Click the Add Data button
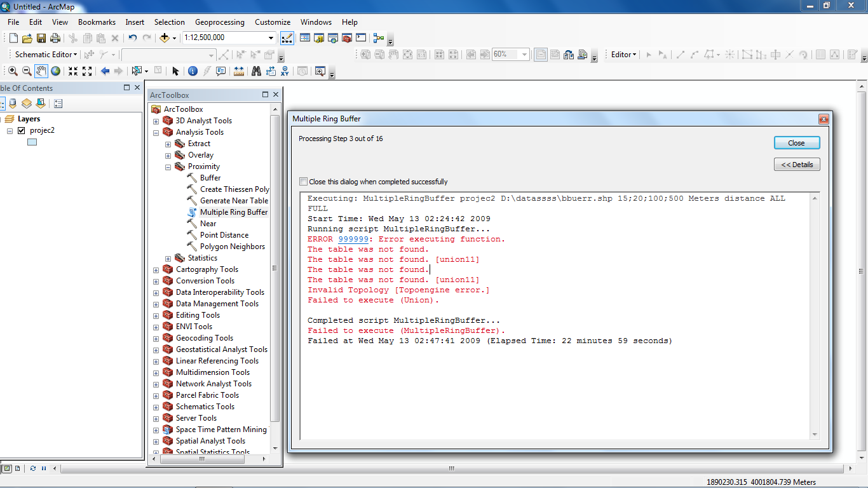The height and width of the screenshot is (488, 868). coord(165,38)
